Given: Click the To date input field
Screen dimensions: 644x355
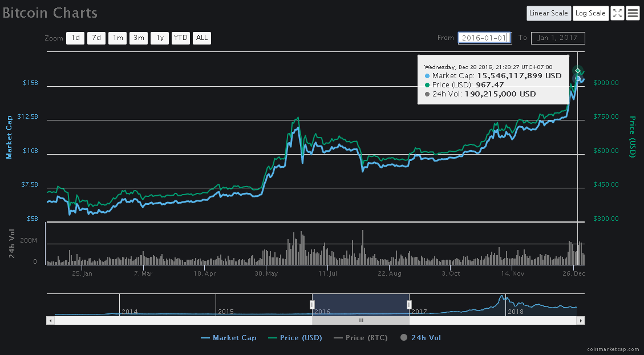Looking at the screenshot, I should (558, 38).
